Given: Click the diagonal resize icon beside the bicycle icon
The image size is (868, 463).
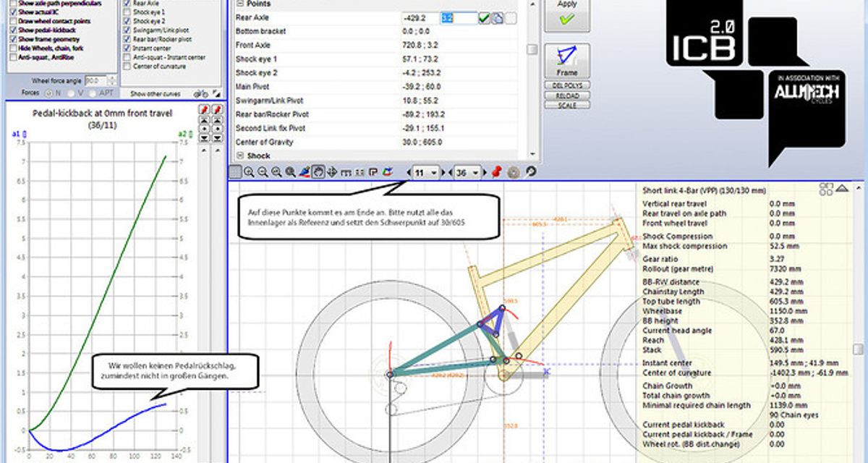Looking at the screenshot, I should coord(216,93).
